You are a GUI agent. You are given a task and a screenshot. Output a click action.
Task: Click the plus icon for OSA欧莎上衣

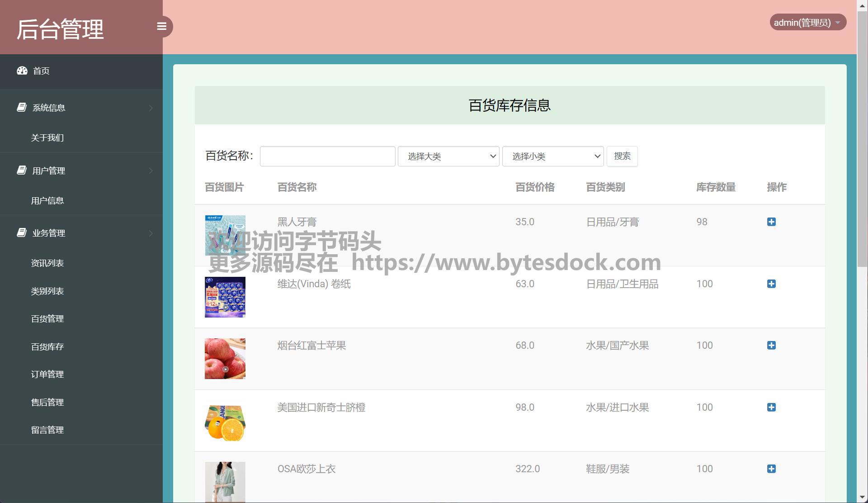click(771, 469)
